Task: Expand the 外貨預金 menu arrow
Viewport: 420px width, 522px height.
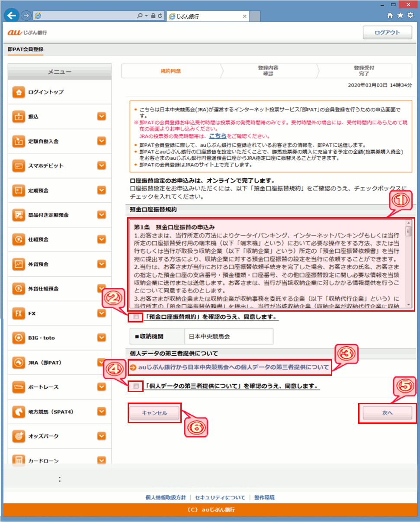Action: click(x=102, y=264)
